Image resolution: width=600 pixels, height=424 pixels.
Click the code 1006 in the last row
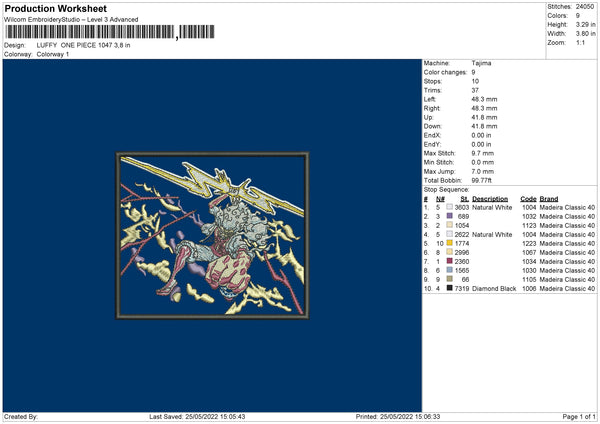pos(529,288)
